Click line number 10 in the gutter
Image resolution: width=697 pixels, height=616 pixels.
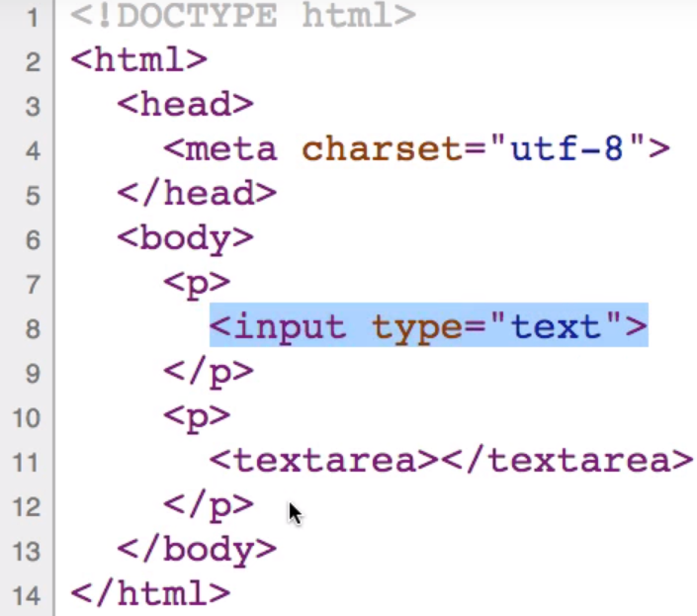(27, 418)
